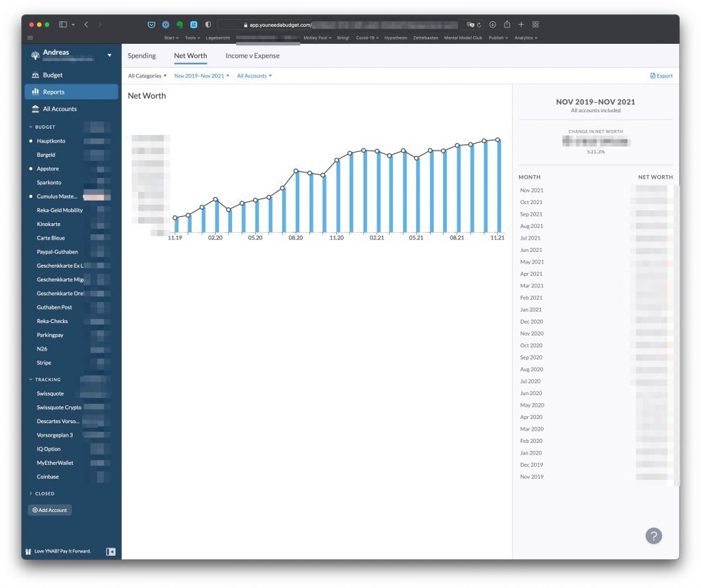701x588 pixels.
Task: Select Reports in sidebar
Action: [71, 92]
